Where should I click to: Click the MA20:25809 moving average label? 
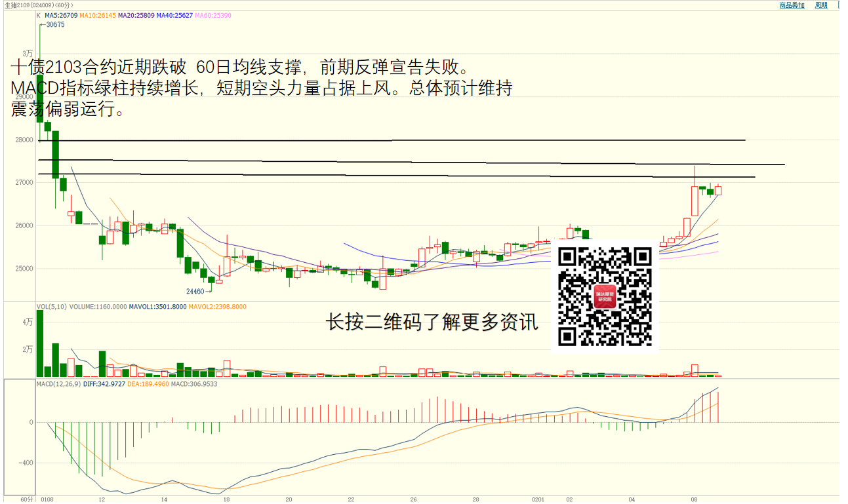coord(136,15)
